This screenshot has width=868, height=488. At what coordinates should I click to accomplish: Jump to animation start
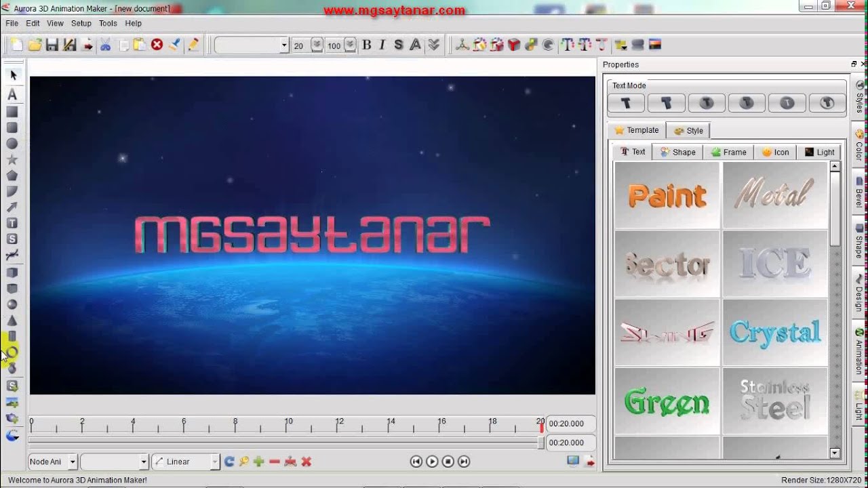416,462
